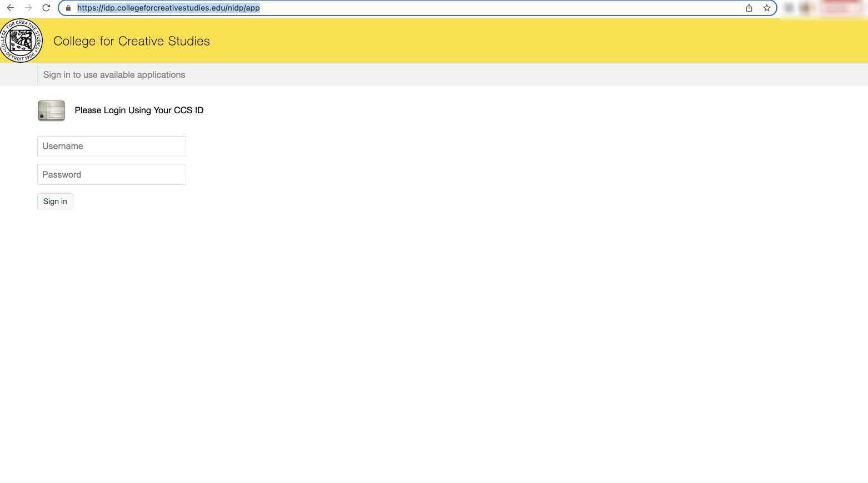The height and width of the screenshot is (483, 868).
Task: Click the College for Creative Studies header text
Action: pyautogui.click(x=131, y=41)
